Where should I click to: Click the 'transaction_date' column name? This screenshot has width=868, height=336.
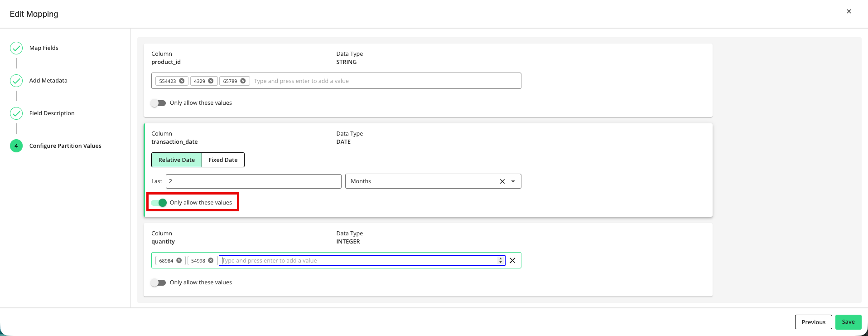pyautogui.click(x=174, y=142)
